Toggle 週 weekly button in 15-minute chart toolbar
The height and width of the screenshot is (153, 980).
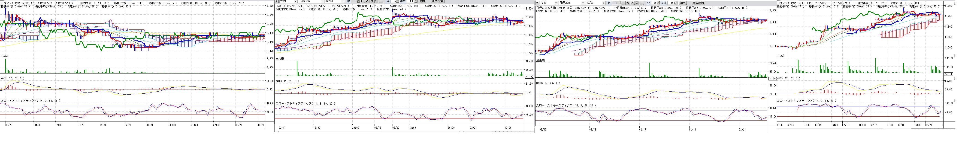368,1
